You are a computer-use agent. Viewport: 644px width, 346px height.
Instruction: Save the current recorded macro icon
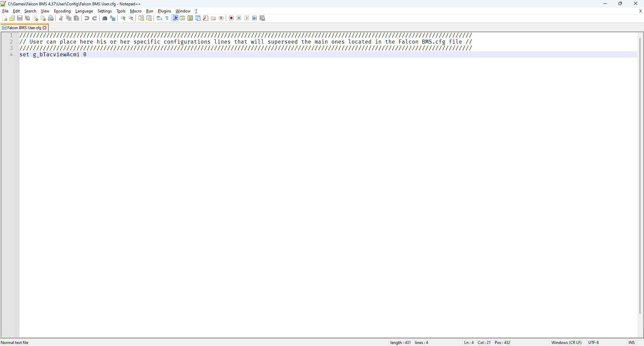(x=263, y=18)
